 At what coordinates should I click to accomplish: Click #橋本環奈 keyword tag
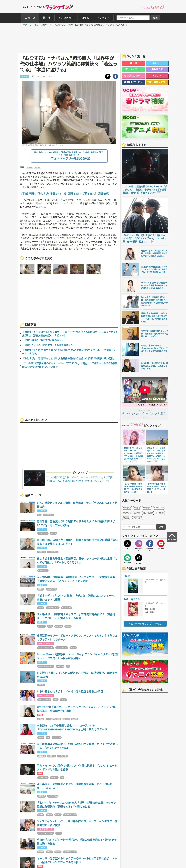[x=127, y=513]
